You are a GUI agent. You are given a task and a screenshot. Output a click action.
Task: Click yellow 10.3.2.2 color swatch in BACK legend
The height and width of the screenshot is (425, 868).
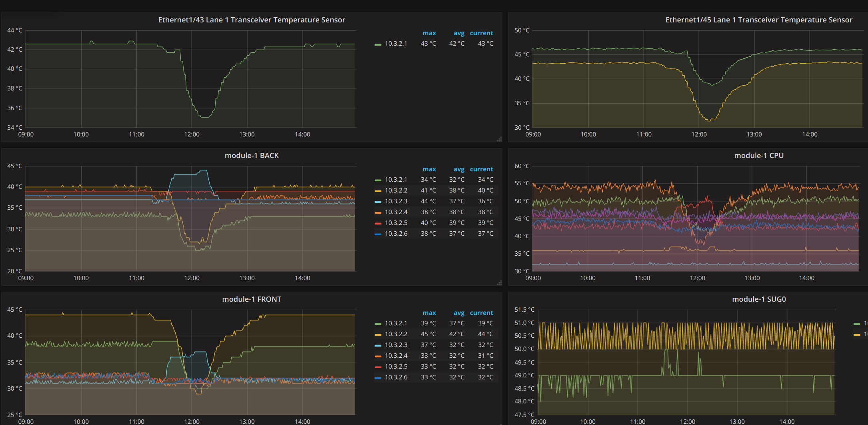pyautogui.click(x=378, y=191)
